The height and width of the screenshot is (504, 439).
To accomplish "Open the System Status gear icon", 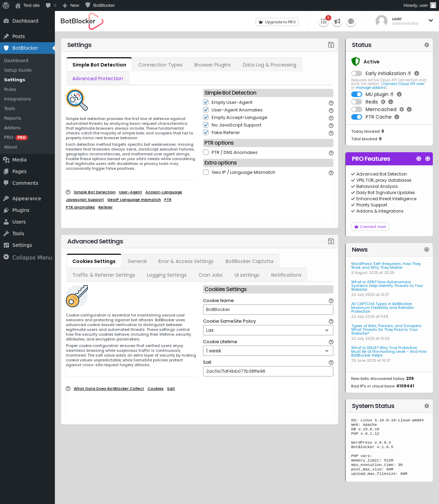I will pos(427,406).
